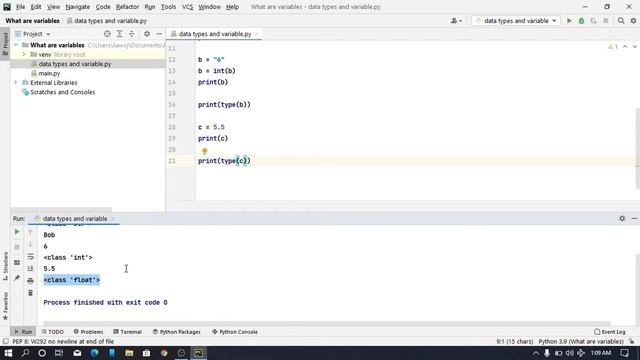Open the Navigate menu
Screen dimensions: 640x360
click(x=78, y=7)
